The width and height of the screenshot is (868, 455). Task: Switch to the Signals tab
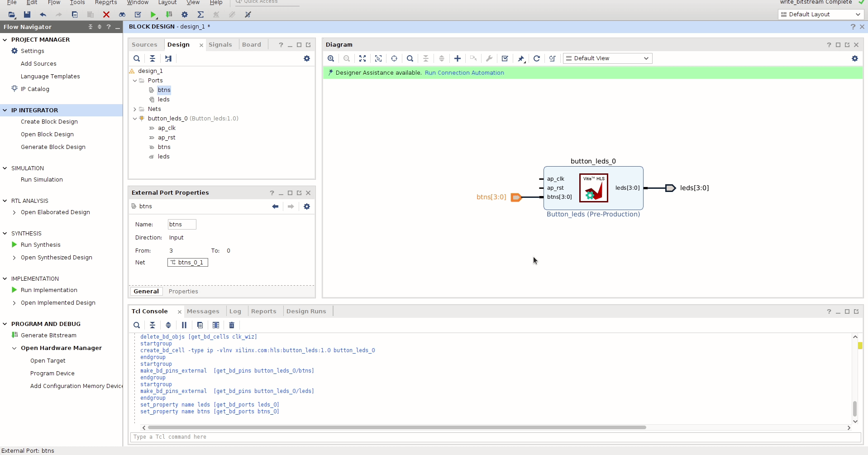click(220, 45)
